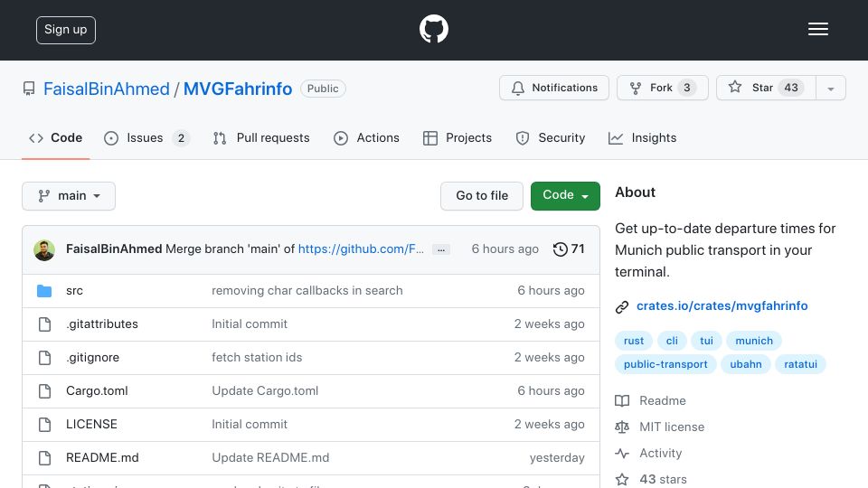Open the MVGFahrinfo repository name link

click(x=238, y=89)
